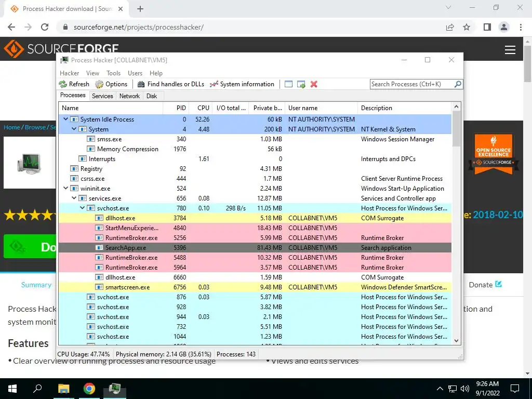
Task: Open Chrome from the taskbar
Action: click(89, 389)
